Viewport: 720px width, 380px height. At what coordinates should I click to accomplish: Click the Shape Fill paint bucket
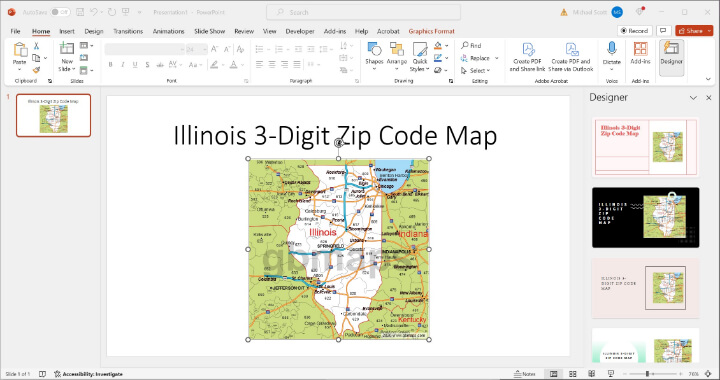click(438, 45)
